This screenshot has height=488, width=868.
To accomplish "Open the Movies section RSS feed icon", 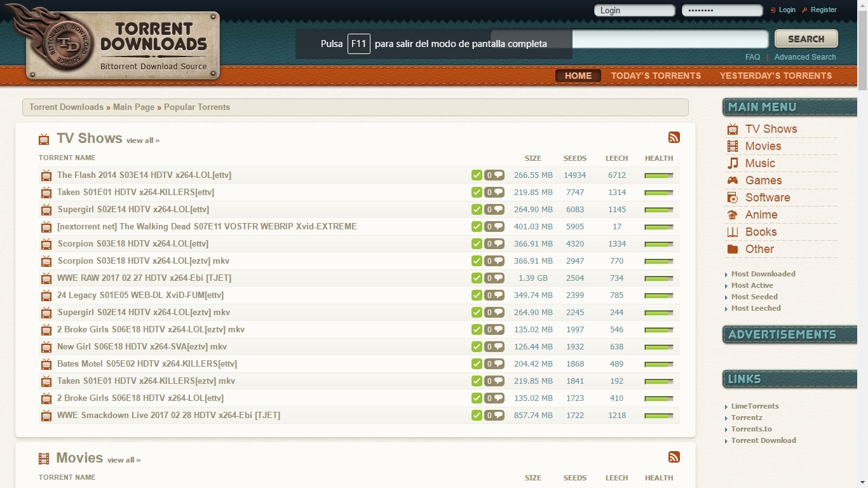I will 674,457.
